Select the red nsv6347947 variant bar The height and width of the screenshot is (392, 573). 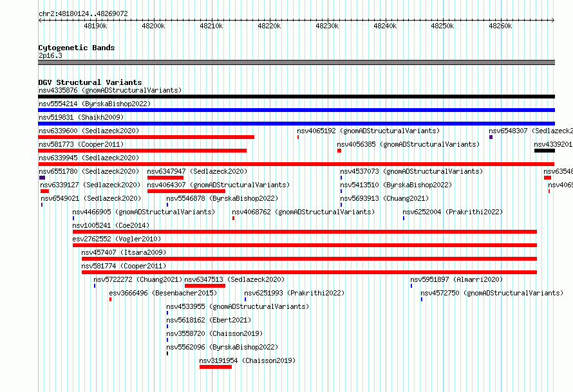[x=165, y=178]
